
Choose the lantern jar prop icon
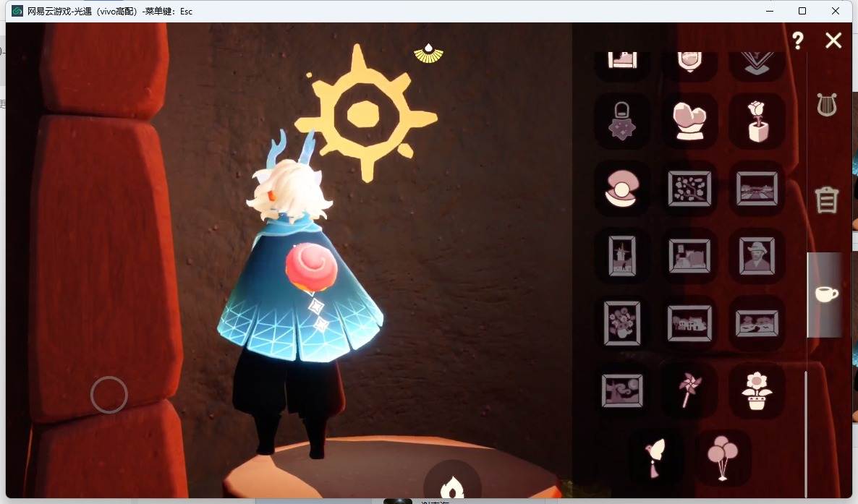[x=621, y=121]
